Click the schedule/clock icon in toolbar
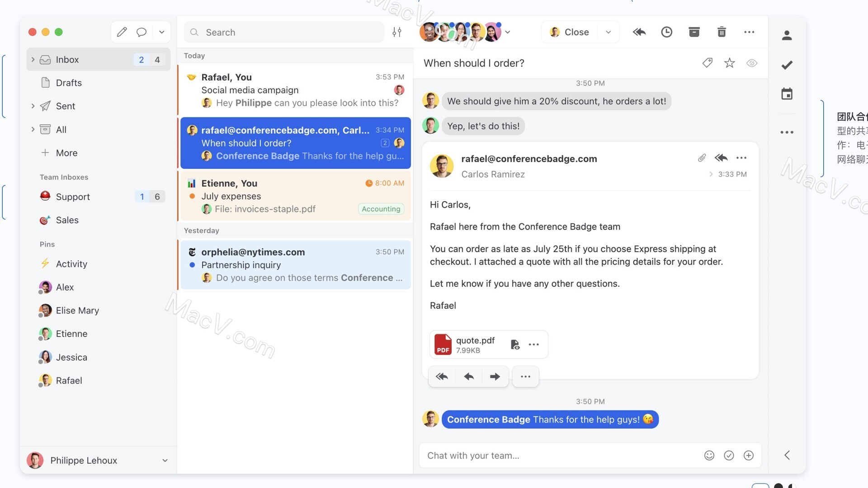The width and height of the screenshot is (868, 488). pos(666,32)
